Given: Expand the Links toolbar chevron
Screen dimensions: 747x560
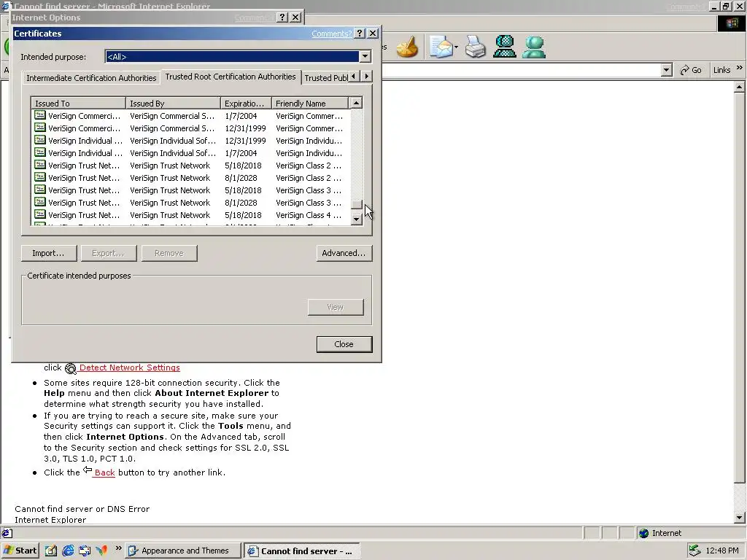Looking at the screenshot, I should click(740, 68).
